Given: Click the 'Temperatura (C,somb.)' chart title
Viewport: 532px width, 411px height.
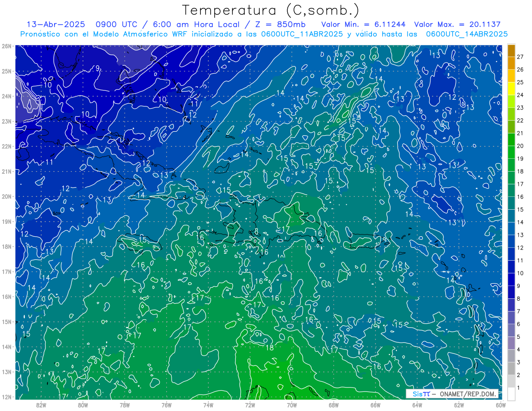Looking at the screenshot, I should [271, 10].
